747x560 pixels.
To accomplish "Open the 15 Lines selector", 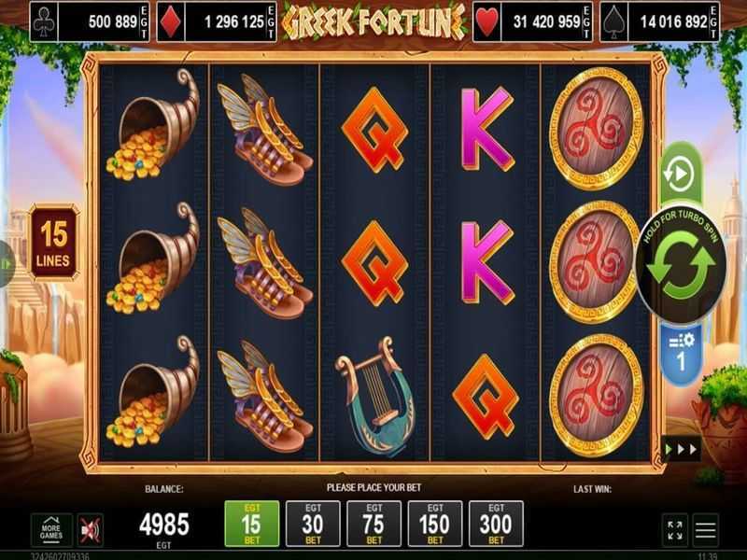I will [54, 244].
